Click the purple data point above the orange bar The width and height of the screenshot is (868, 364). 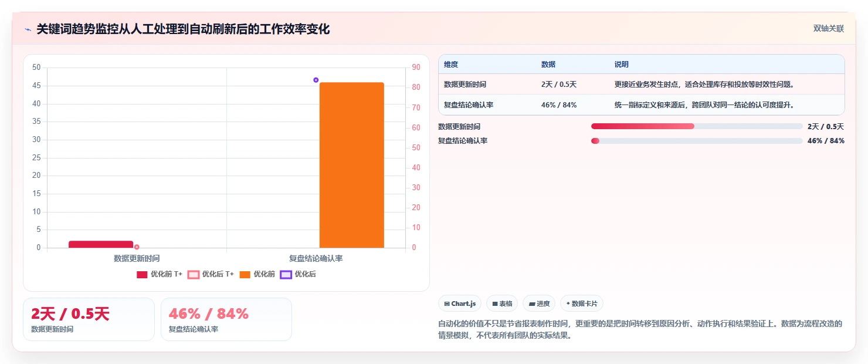[316, 80]
